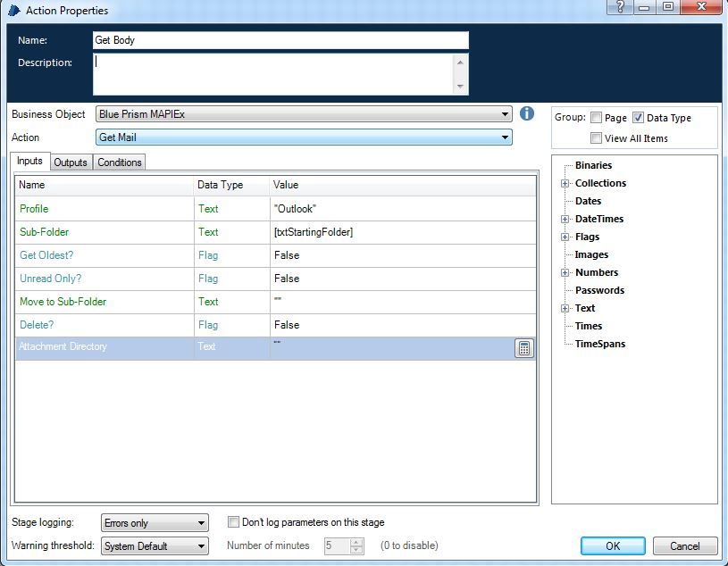
Task: Select the Times tree item
Action: [589, 326]
